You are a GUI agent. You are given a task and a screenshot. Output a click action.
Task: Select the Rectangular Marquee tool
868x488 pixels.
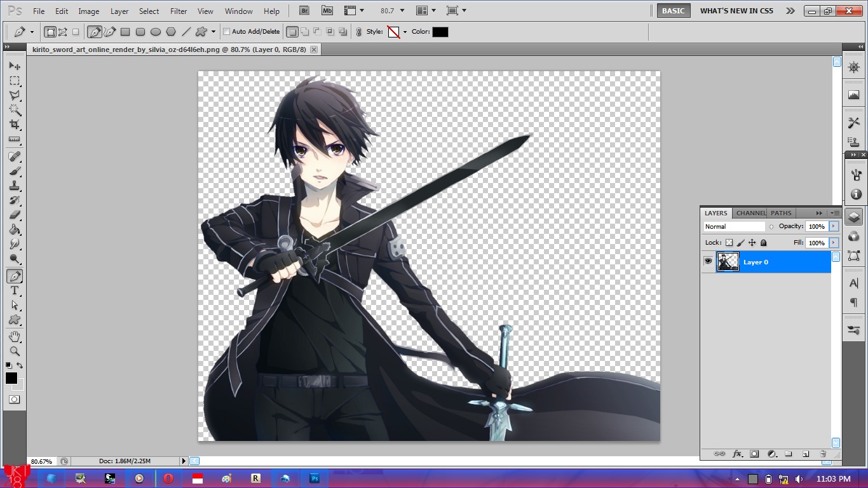(15, 81)
